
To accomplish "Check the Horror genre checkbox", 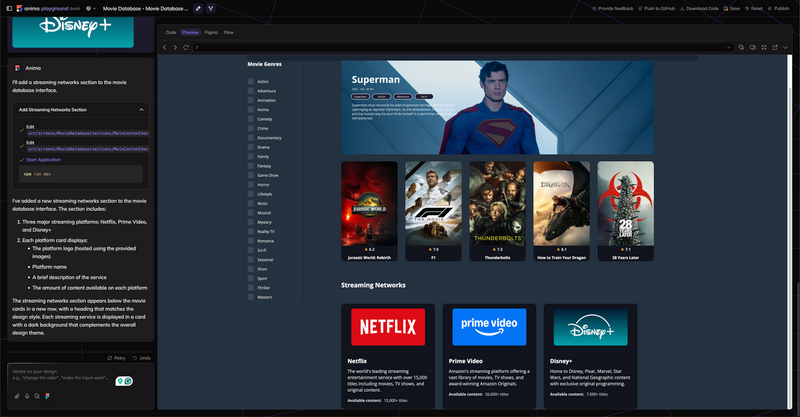I will [x=251, y=184].
